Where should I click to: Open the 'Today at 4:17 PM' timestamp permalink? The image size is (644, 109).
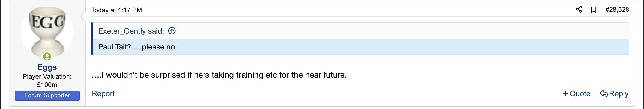117,10
